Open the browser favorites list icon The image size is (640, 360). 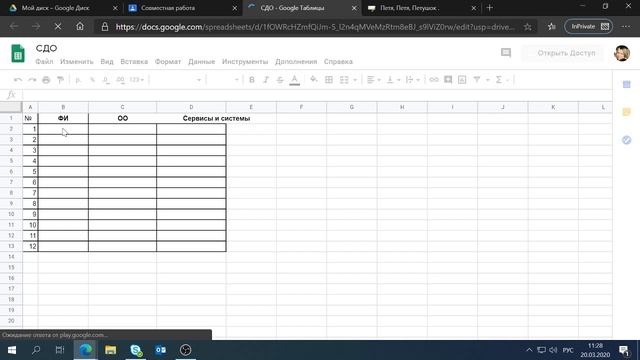(552, 27)
